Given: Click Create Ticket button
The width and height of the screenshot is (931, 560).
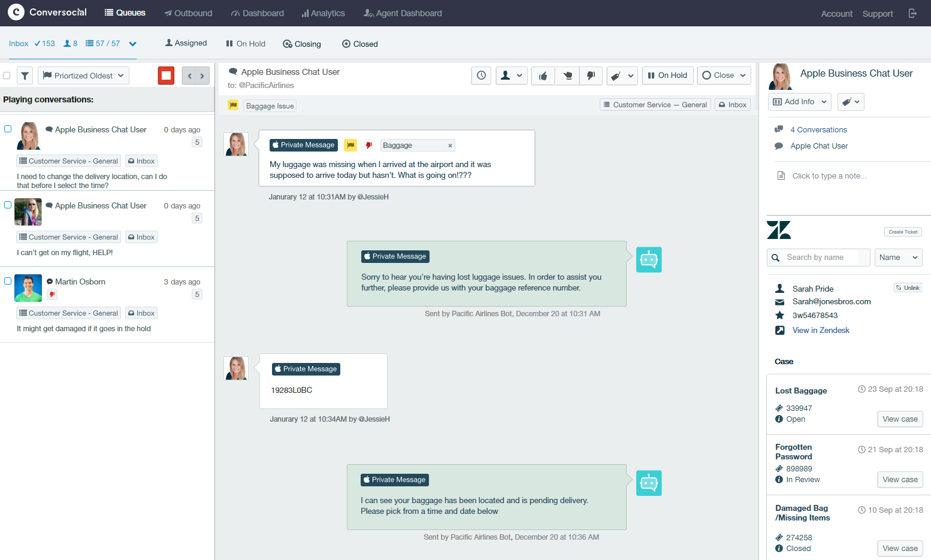Looking at the screenshot, I should 903,232.
